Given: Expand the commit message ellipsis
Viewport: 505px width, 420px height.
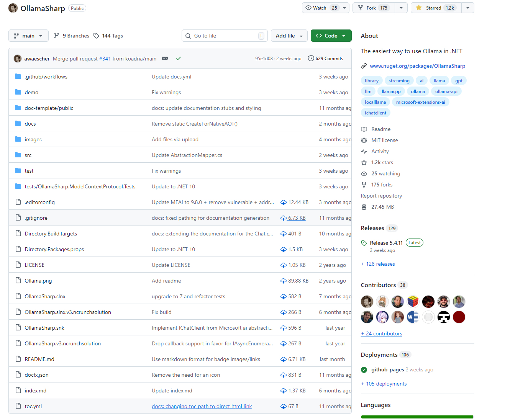Looking at the screenshot, I should [165, 59].
